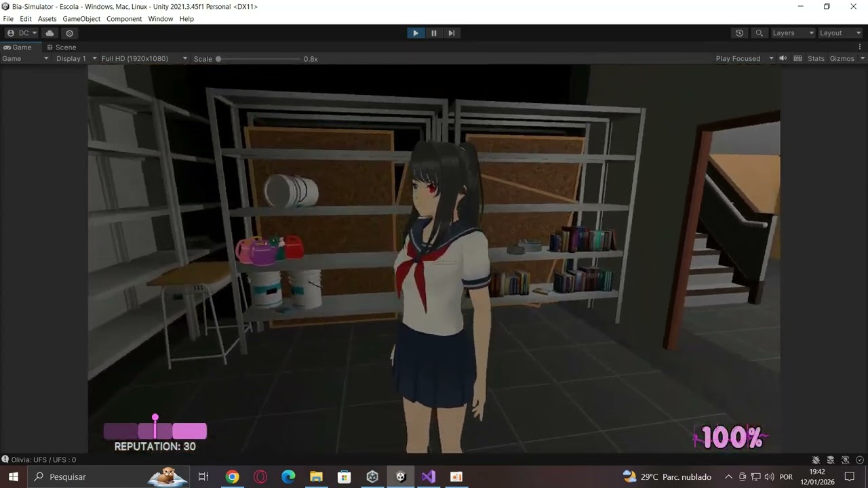Open the Display 1 dropdown

pyautogui.click(x=76, y=59)
